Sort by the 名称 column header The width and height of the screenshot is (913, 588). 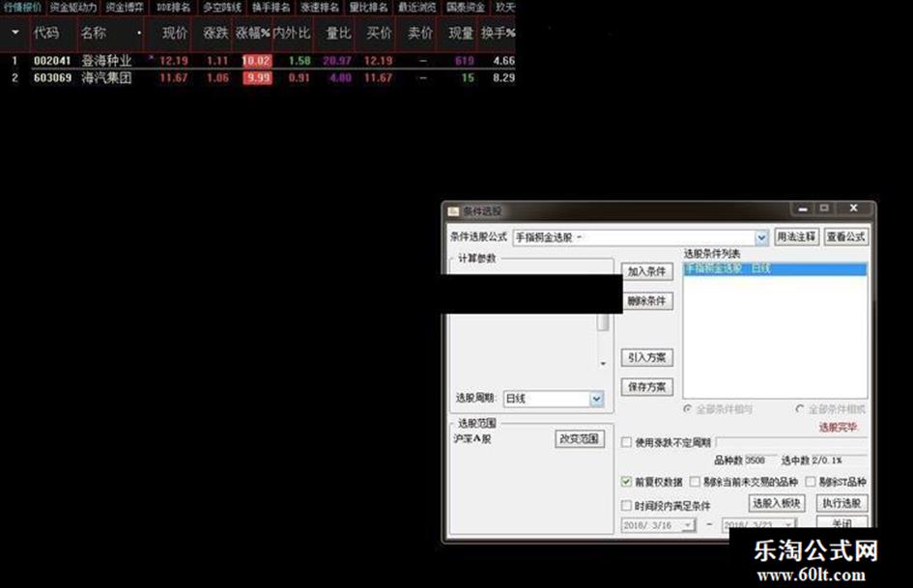pos(94,33)
